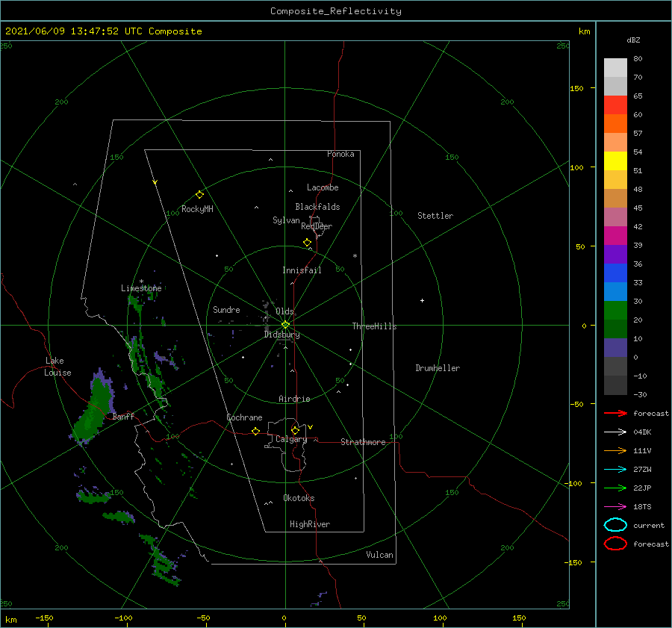672x628 pixels.
Task: Click the white plus marker north of Drumheller
Action: [x=422, y=300]
